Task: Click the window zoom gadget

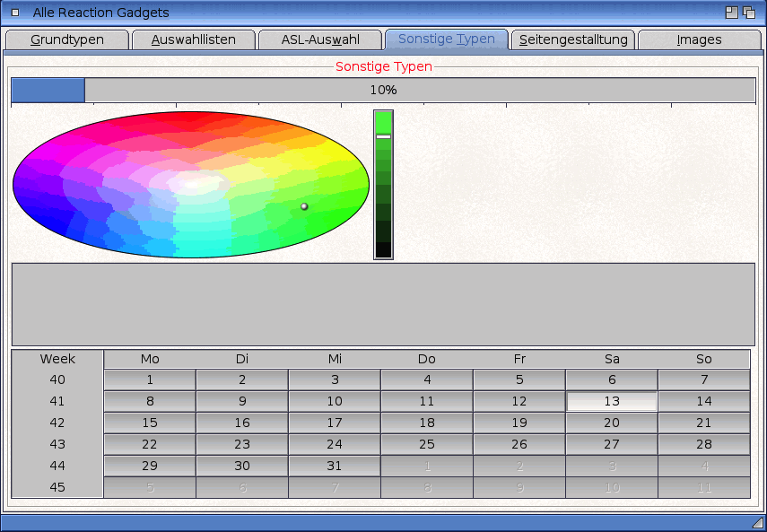Action: (x=732, y=13)
